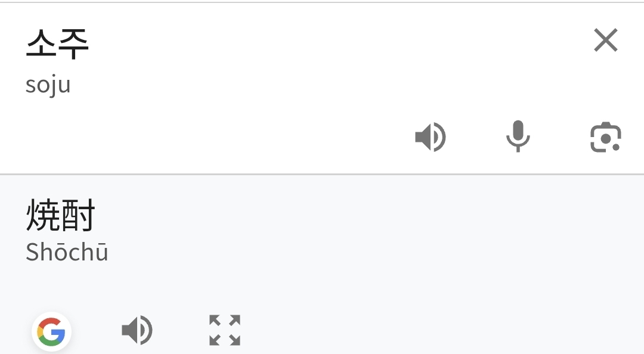Play audio of the Japanese translation

[137, 330]
